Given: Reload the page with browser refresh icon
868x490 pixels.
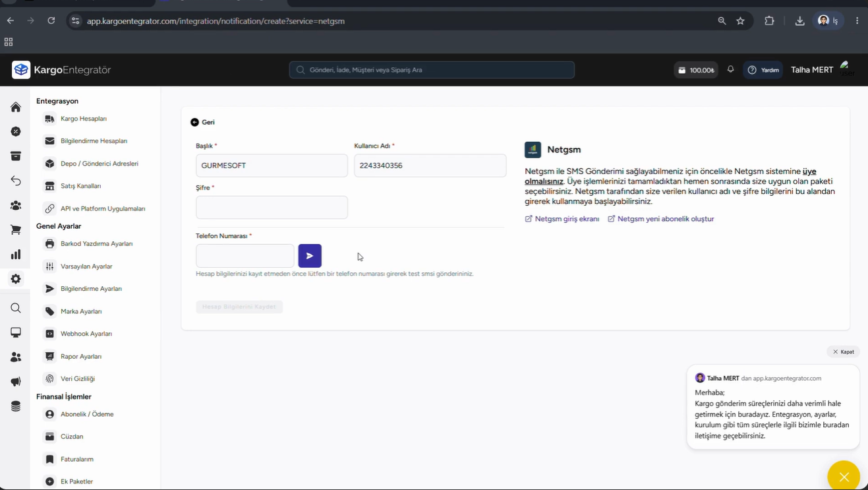Looking at the screenshot, I should [51, 21].
